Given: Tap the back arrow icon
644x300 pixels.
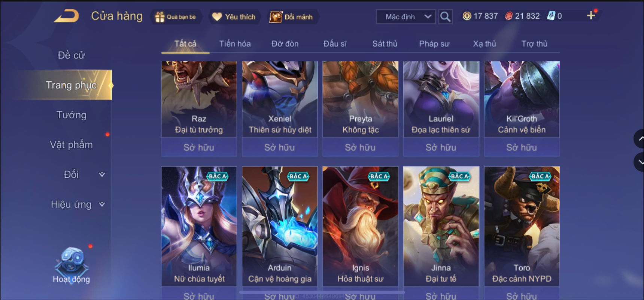Looking at the screenshot, I should [x=67, y=16].
